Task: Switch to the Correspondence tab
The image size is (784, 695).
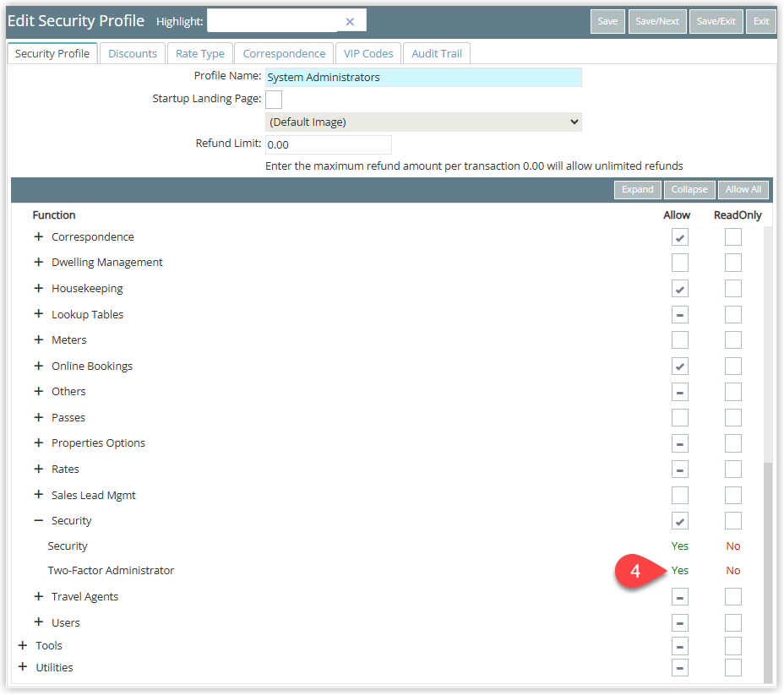Action: (284, 53)
